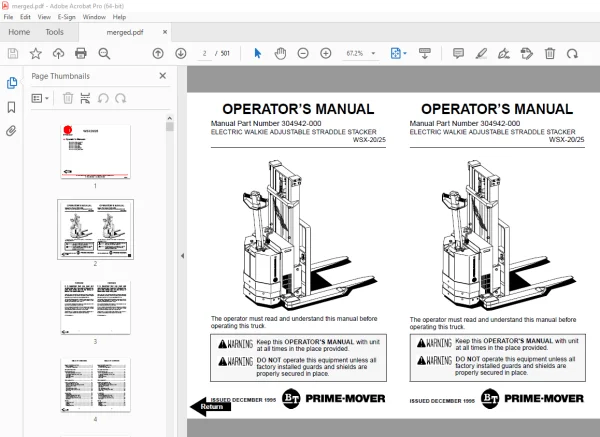Open the zoom level dropdown
600x437 pixels.
point(373,53)
